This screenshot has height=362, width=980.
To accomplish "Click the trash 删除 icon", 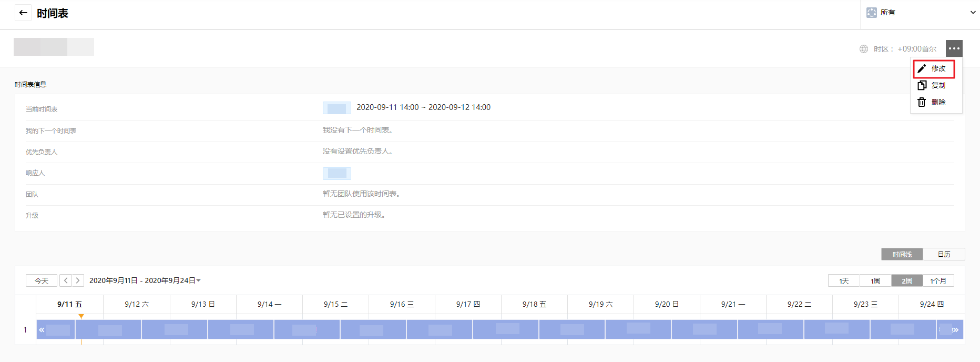I will 922,102.
